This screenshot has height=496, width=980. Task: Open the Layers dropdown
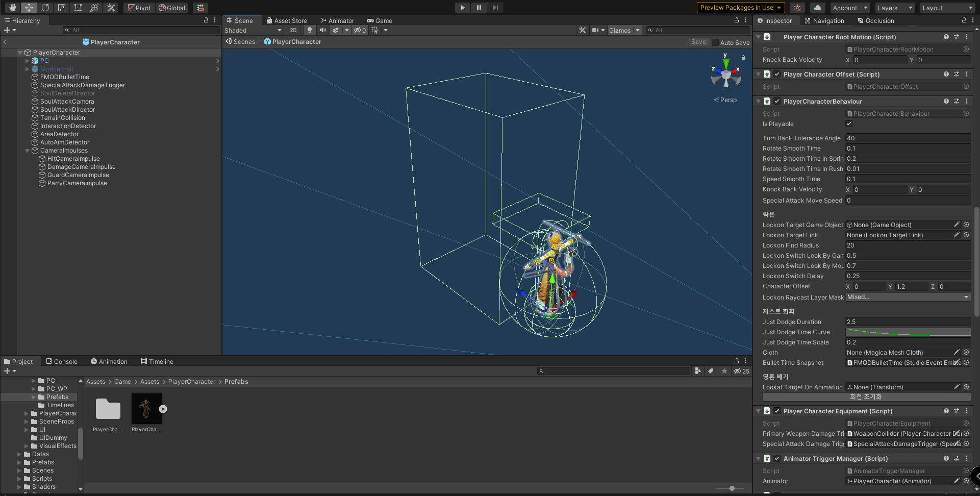895,8
